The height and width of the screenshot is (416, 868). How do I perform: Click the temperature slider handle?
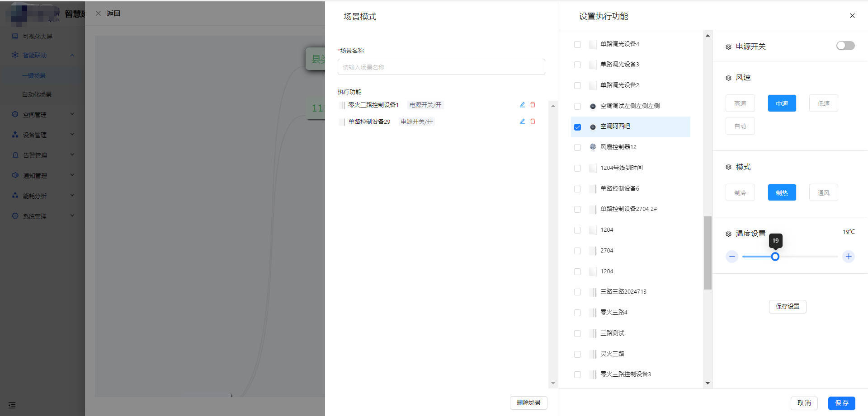tap(775, 257)
